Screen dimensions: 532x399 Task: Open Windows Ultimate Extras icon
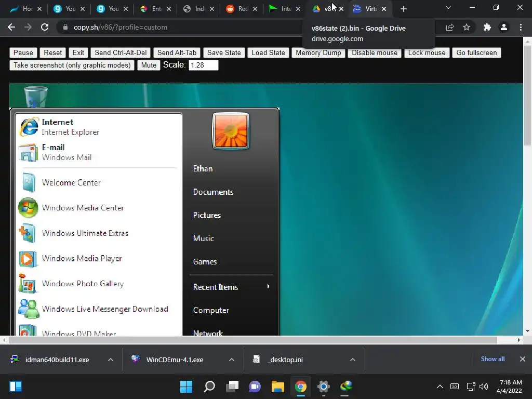pos(28,233)
